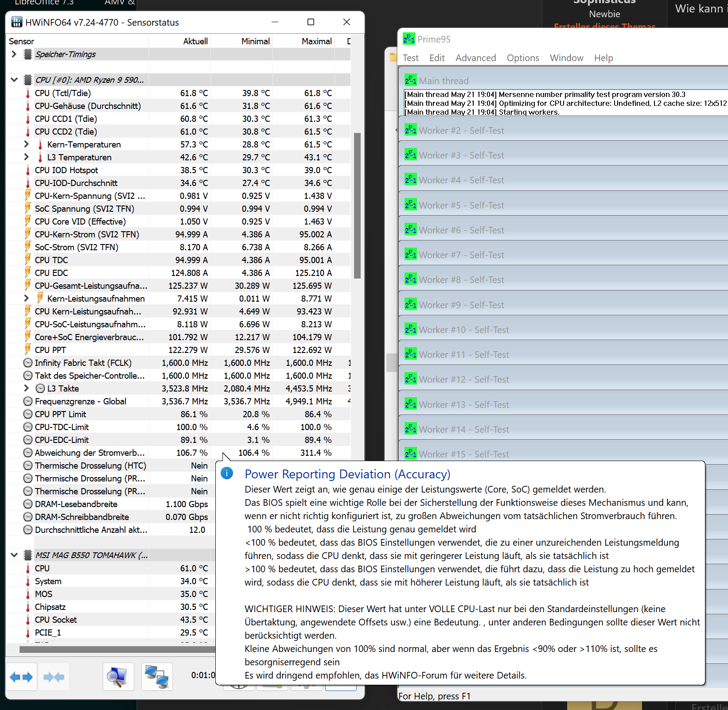Click the HWiNFO horizontal scrollbar
The image size is (728, 710).
click(x=117, y=649)
